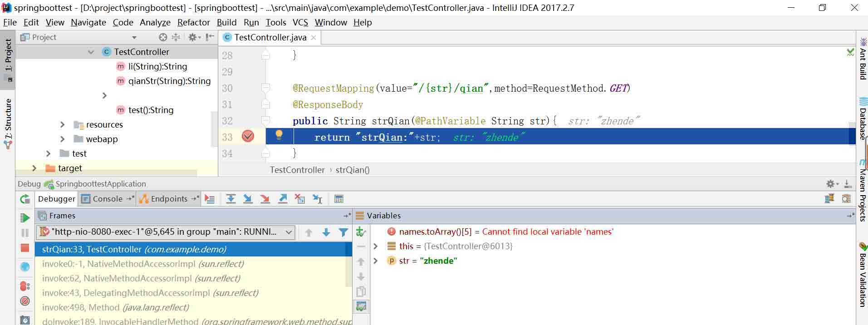Click the View Breakpoints double red dot icon
868x325 pixels.
pos(25,286)
